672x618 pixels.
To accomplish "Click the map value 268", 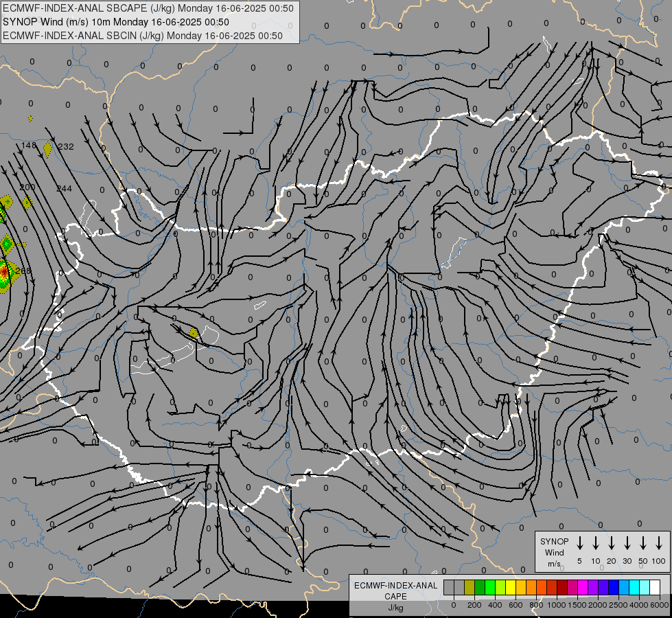I will tap(23, 271).
